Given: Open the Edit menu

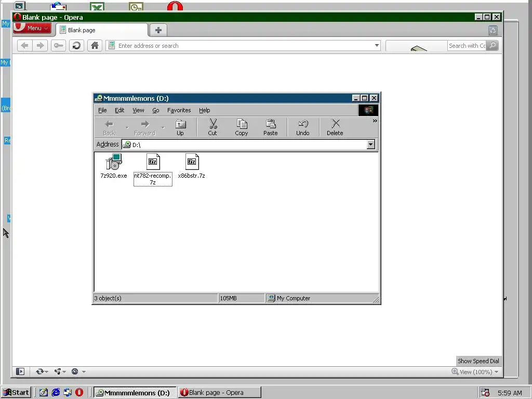Looking at the screenshot, I should (119, 110).
